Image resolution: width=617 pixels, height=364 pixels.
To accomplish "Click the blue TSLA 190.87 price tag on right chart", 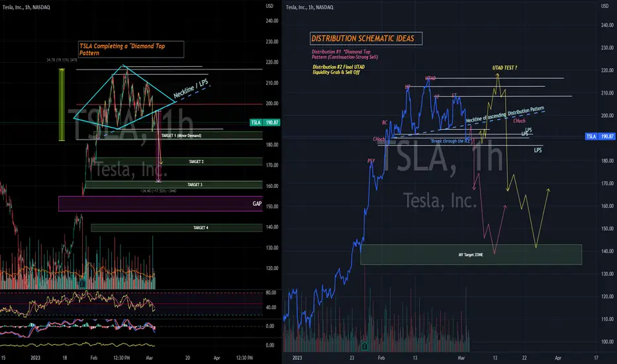I will (600, 136).
